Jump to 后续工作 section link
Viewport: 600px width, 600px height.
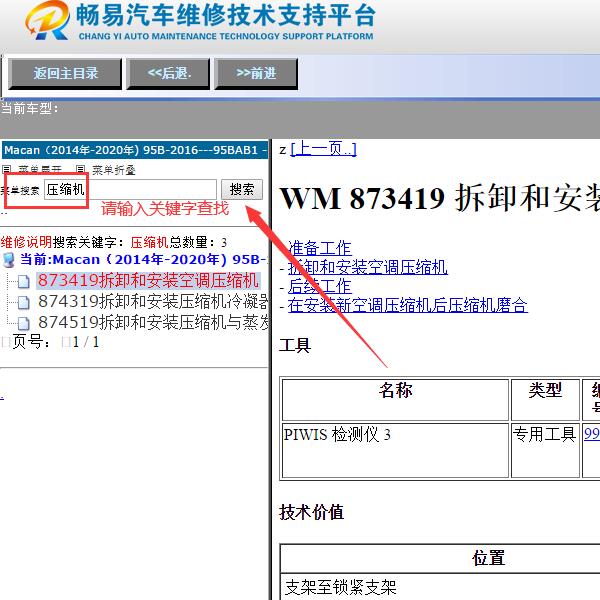click(x=320, y=286)
